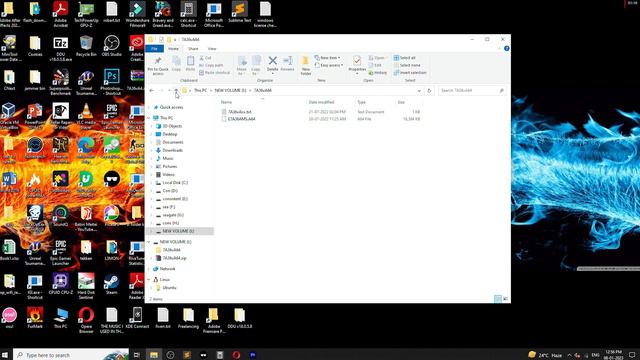Select Downloads in navigation pane
This screenshot has height=360, width=640.
tap(172, 150)
